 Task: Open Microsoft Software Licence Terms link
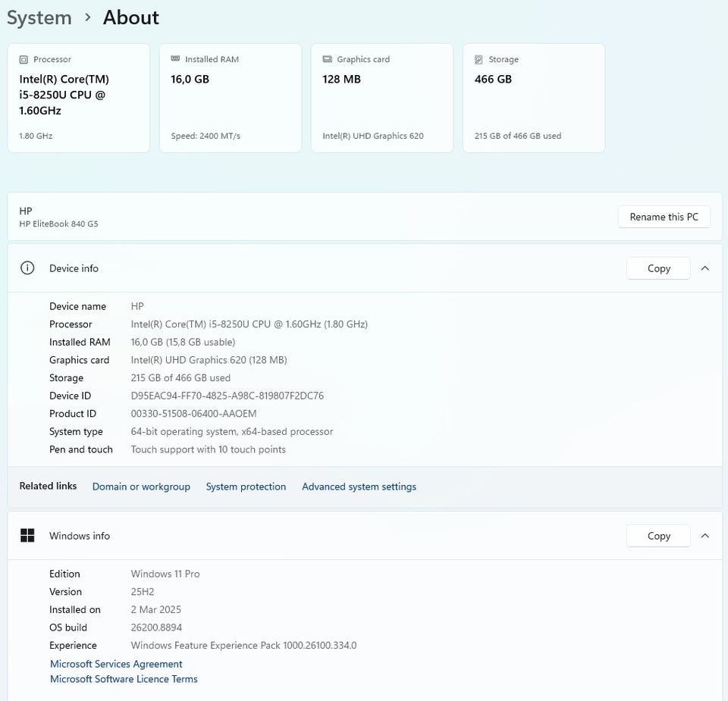(x=124, y=679)
